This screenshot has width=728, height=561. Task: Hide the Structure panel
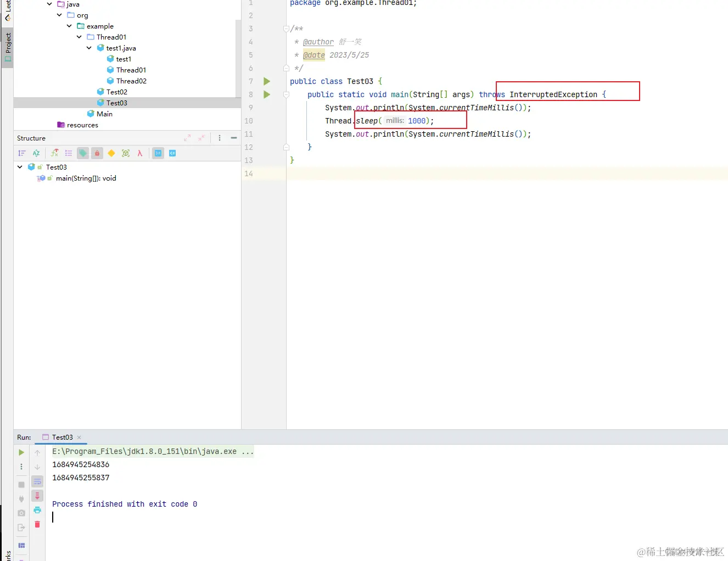(234, 138)
